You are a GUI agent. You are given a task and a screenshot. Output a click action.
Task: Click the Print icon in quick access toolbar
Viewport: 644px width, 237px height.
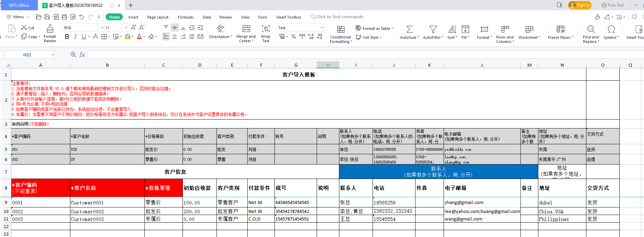click(x=64, y=17)
